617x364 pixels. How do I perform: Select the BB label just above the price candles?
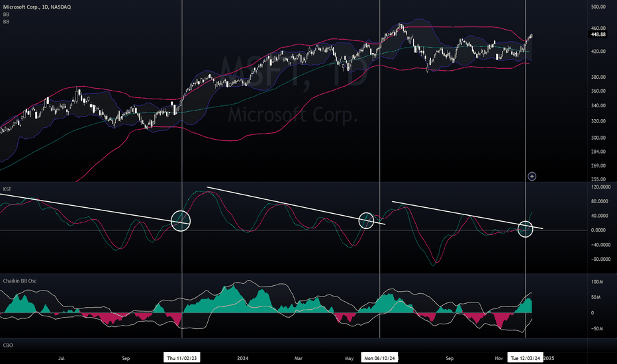(6, 22)
